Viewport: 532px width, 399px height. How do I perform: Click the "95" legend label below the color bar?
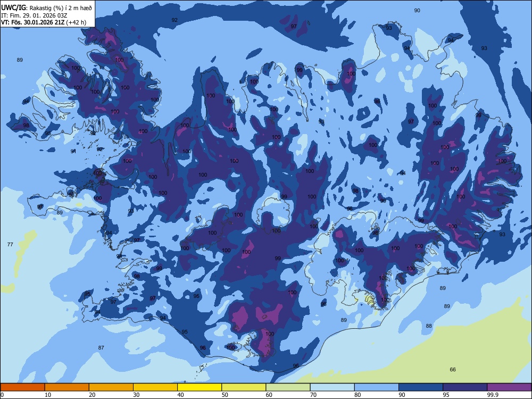click(446, 395)
